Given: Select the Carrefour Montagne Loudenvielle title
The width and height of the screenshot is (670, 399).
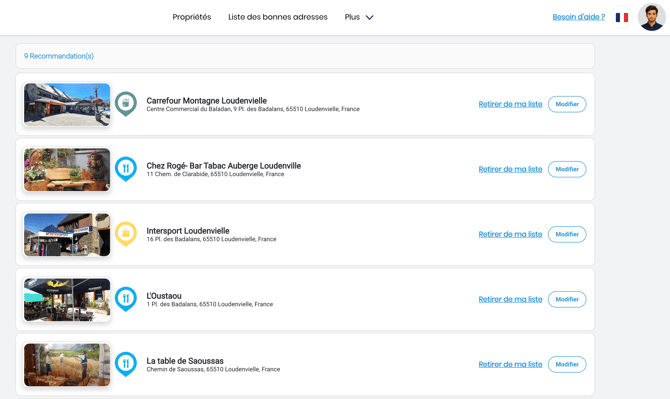Looking at the screenshot, I should tap(206, 100).
